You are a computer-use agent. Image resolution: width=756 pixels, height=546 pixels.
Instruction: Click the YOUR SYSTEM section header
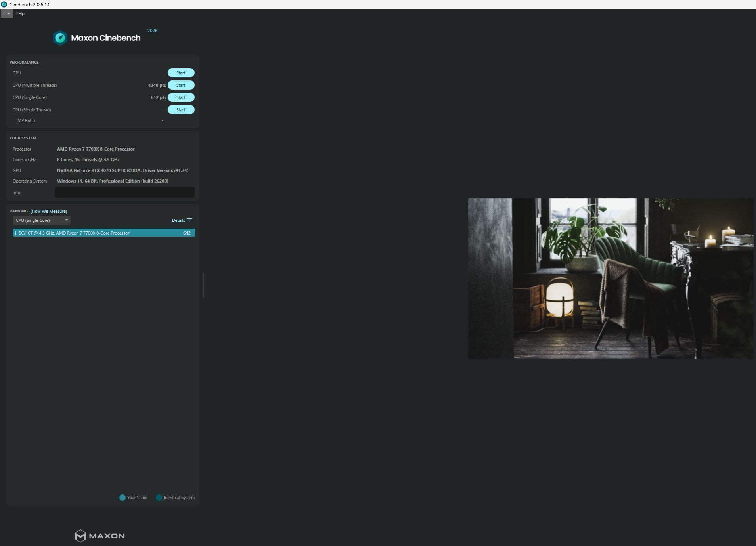pos(23,138)
